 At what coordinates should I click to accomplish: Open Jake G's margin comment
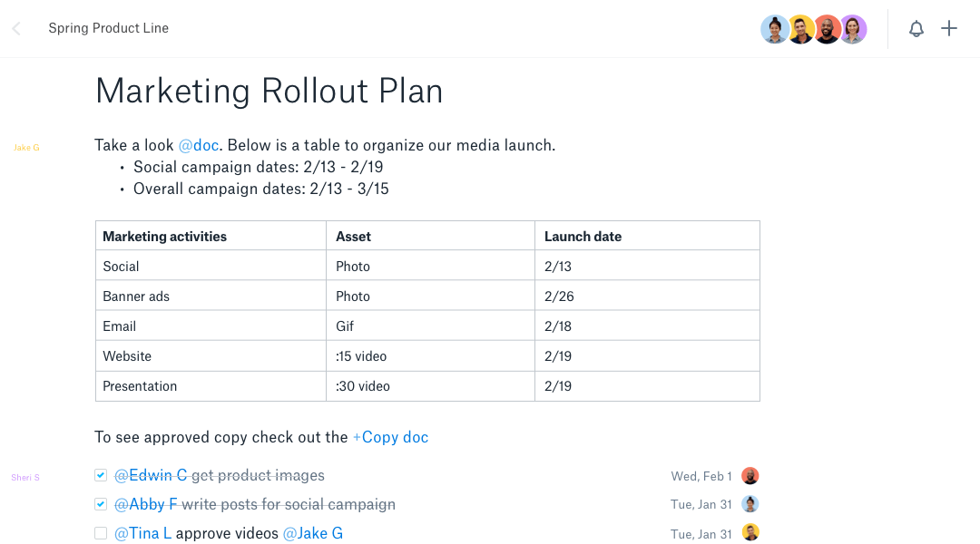point(26,147)
